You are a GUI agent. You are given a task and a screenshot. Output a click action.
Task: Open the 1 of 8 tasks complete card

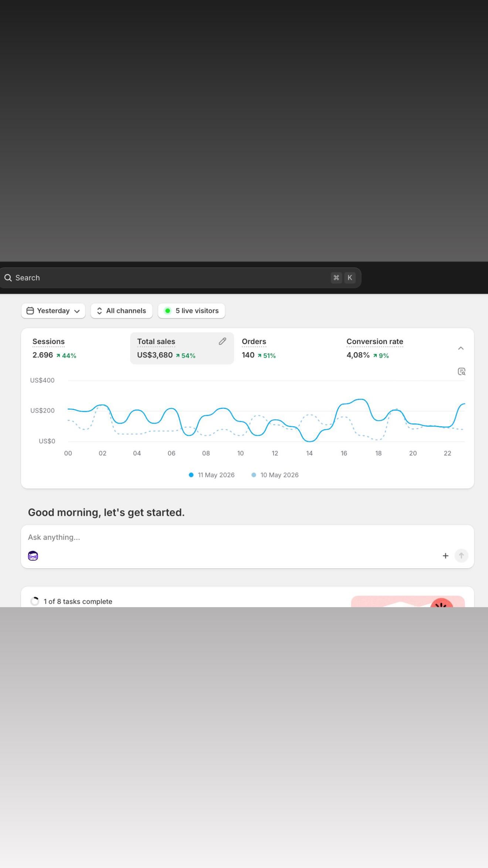[x=247, y=597]
